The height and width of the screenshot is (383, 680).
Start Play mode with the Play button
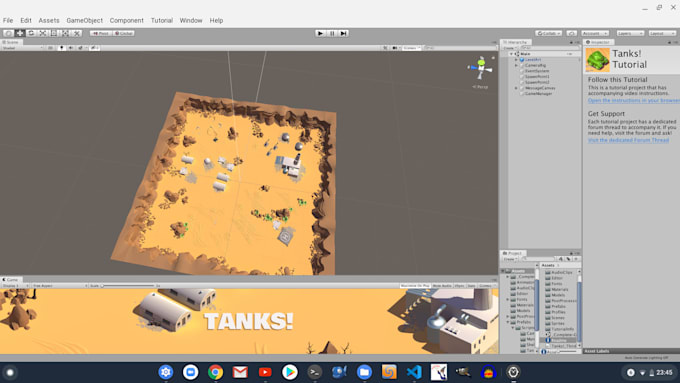click(320, 33)
